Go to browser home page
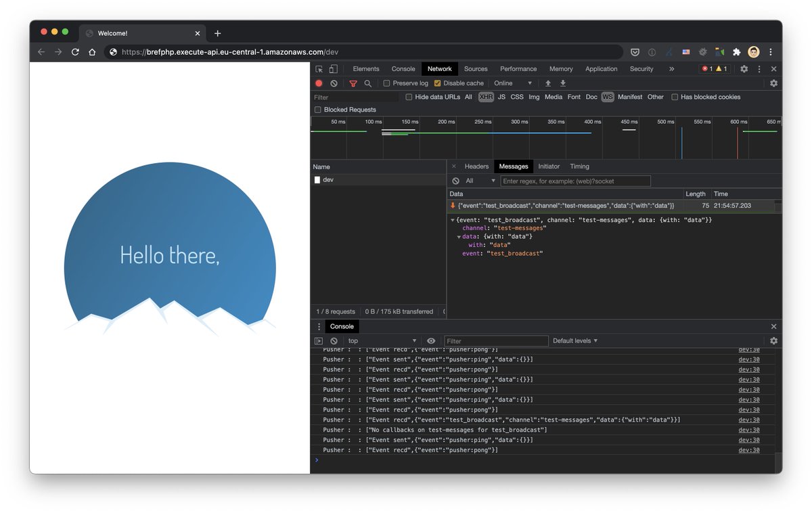This screenshot has height=513, width=812. (x=92, y=52)
